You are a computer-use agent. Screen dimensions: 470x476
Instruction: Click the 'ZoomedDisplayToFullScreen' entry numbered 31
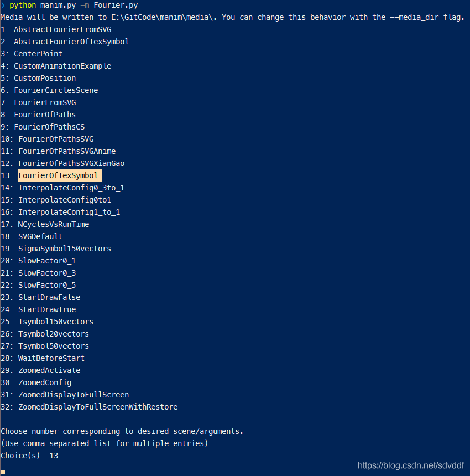coord(74,395)
